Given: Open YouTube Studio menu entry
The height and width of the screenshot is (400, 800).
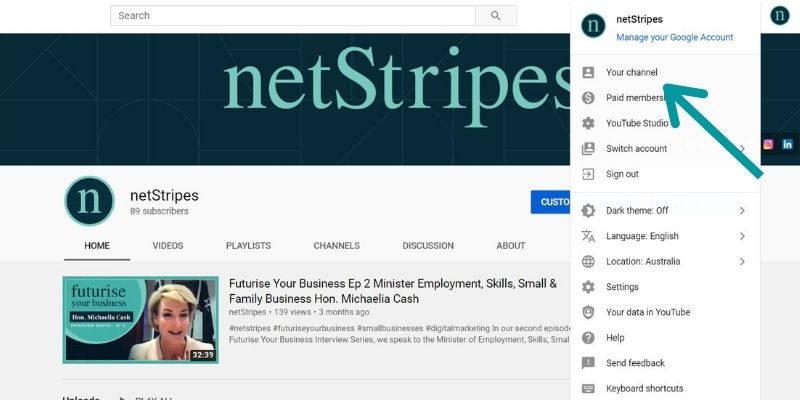Looking at the screenshot, I should [x=665, y=123].
